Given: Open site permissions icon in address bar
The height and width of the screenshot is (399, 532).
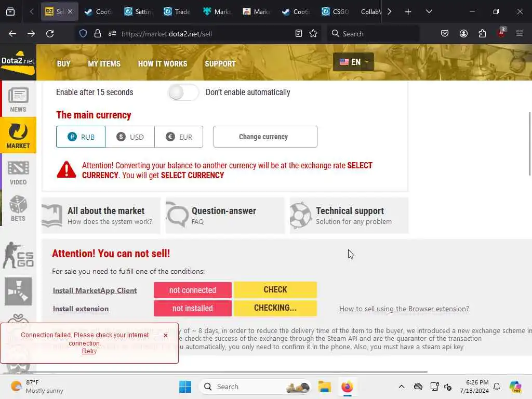Looking at the screenshot, I should (112, 34).
